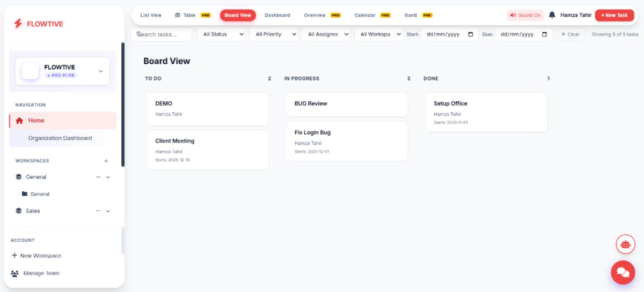
Task: Click the PRO PLAN badge
Action: 61,76
